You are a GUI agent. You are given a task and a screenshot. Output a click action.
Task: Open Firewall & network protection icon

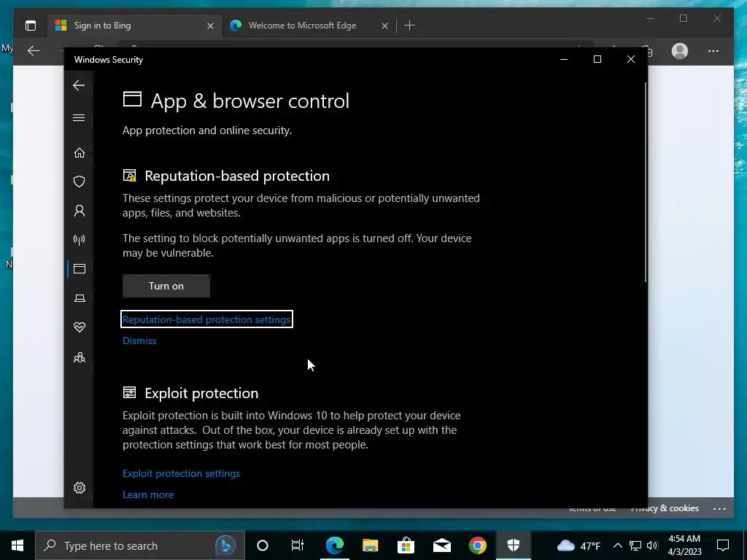pos(79,239)
